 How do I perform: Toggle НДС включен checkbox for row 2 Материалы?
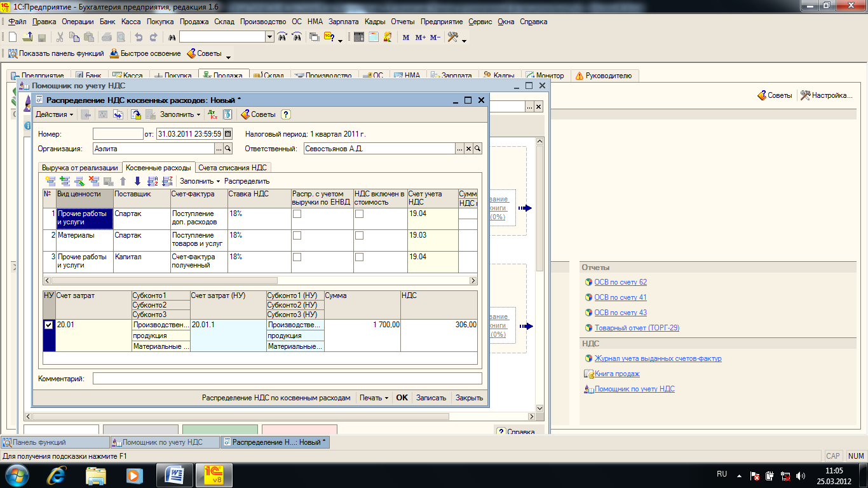coord(359,236)
